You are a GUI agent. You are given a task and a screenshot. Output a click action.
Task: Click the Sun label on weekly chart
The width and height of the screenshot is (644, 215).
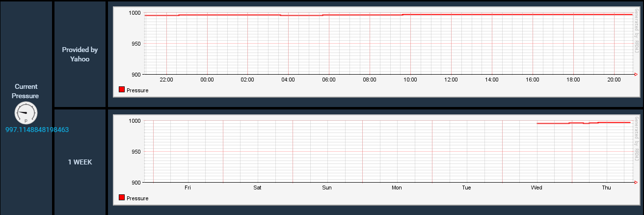(x=327, y=188)
